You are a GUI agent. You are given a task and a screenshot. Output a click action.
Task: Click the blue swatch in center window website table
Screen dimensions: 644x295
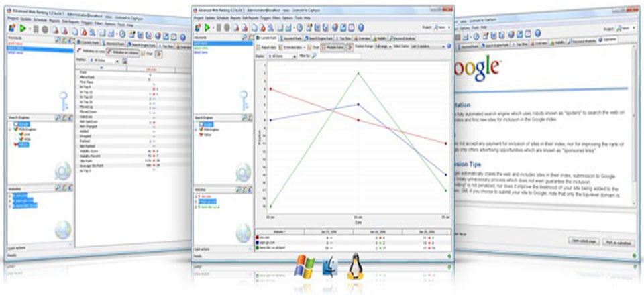coord(258,243)
